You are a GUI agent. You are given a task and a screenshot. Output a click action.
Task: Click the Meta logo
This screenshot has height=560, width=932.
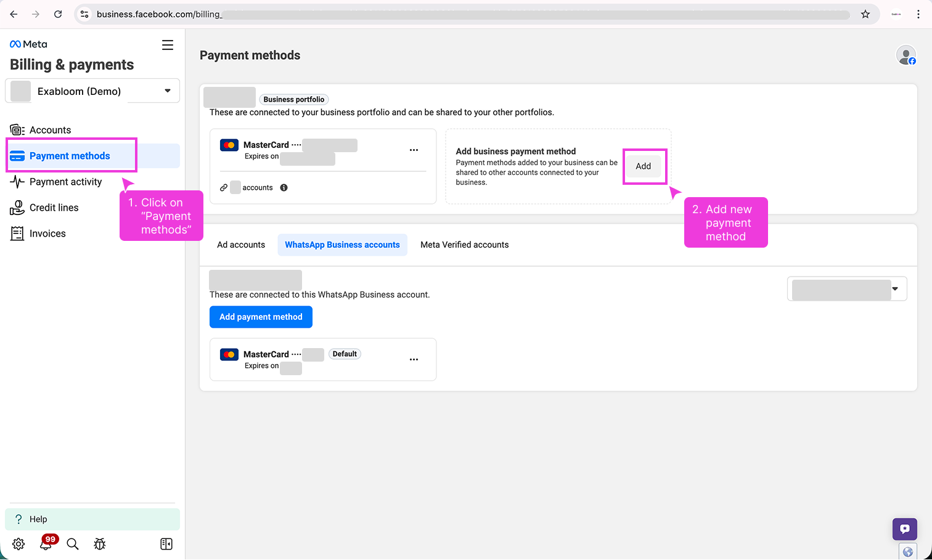(28, 44)
